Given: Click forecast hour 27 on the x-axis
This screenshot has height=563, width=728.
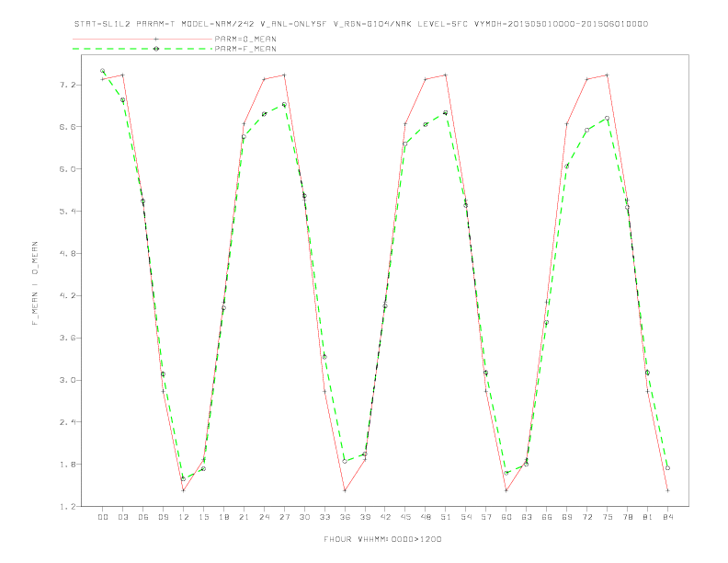Looking at the screenshot, I should tap(284, 517).
